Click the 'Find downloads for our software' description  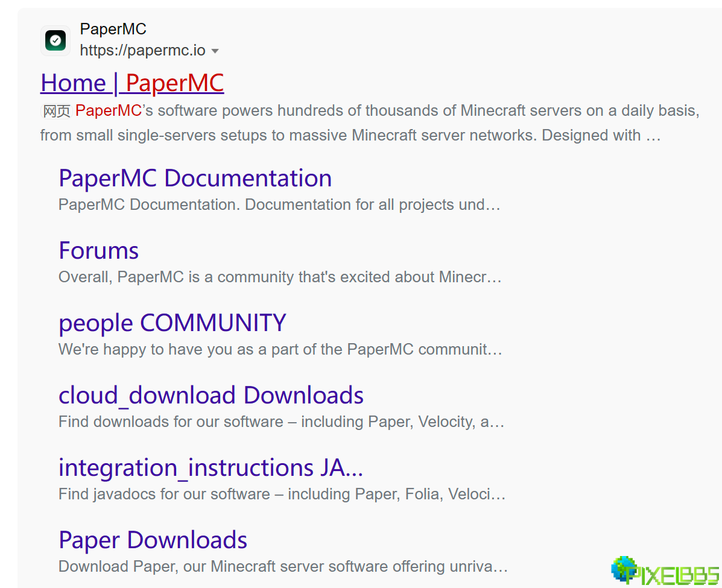pyautogui.click(x=281, y=422)
